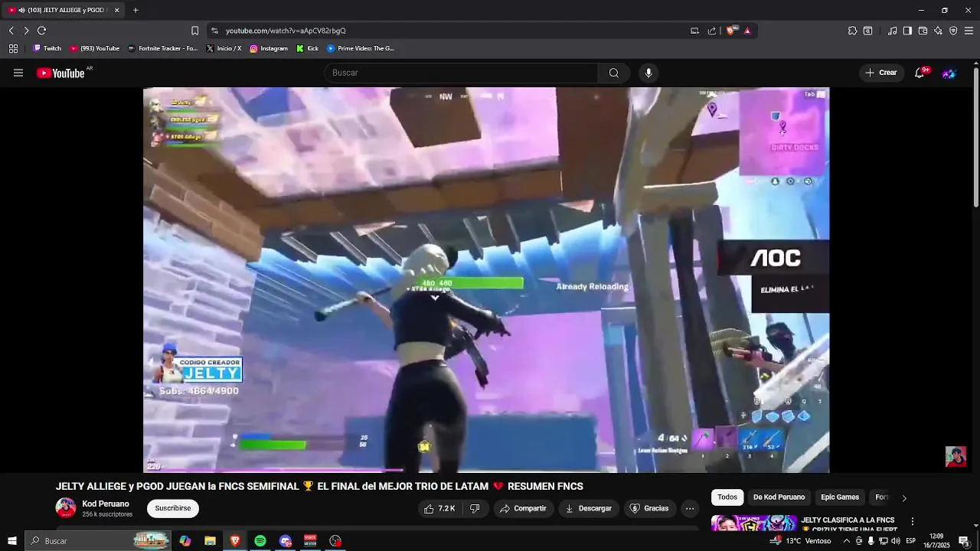
Task: Select the De Kod Peruano filter chip
Action: pyautogui.click(x=779, y=497)
